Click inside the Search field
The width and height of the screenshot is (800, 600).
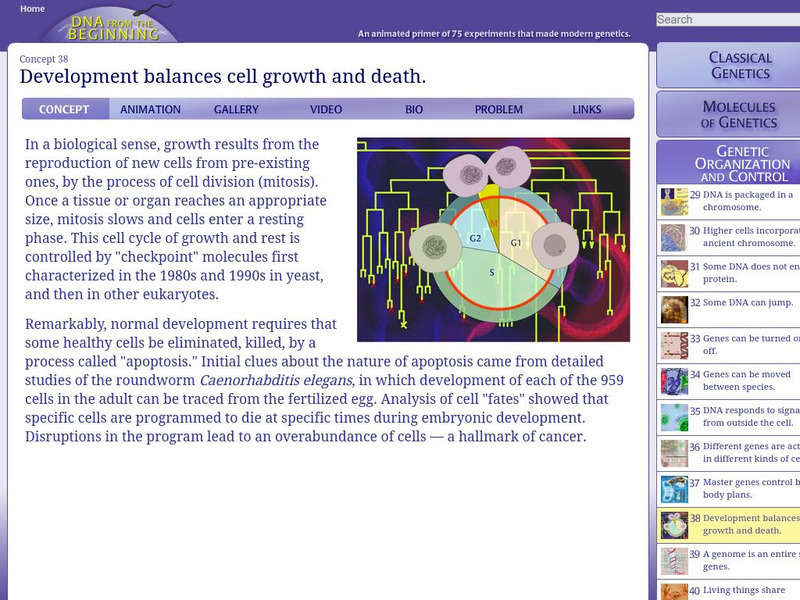(727, 19)
